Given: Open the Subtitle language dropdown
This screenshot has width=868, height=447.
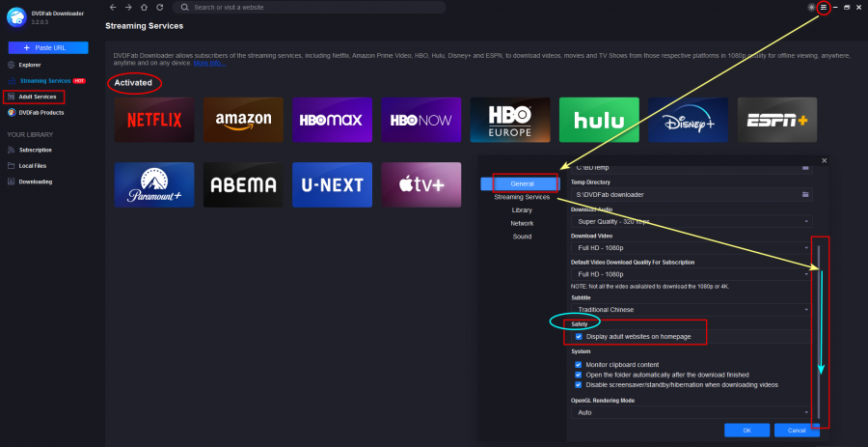Looking at the screenshot, I should coord(689,309).
